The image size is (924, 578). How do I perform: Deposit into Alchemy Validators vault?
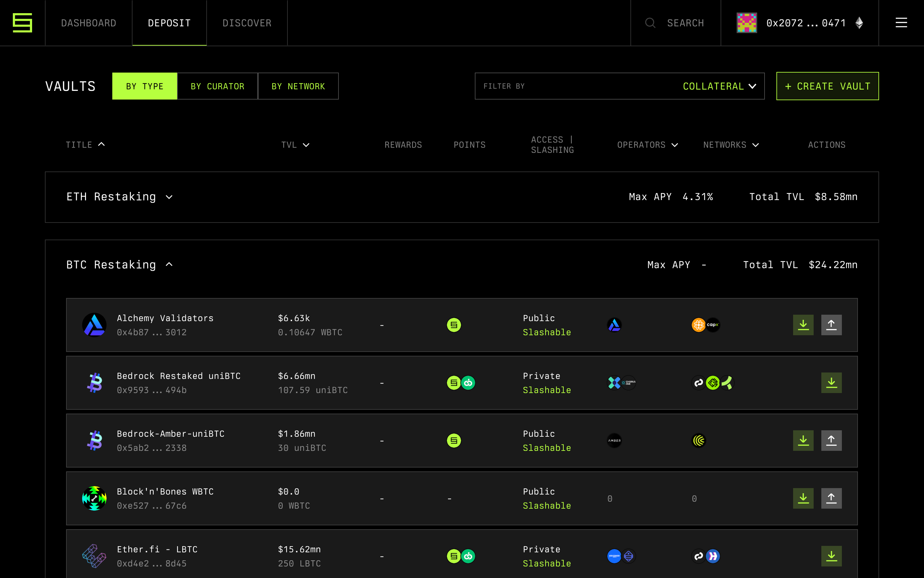[803, 325]
